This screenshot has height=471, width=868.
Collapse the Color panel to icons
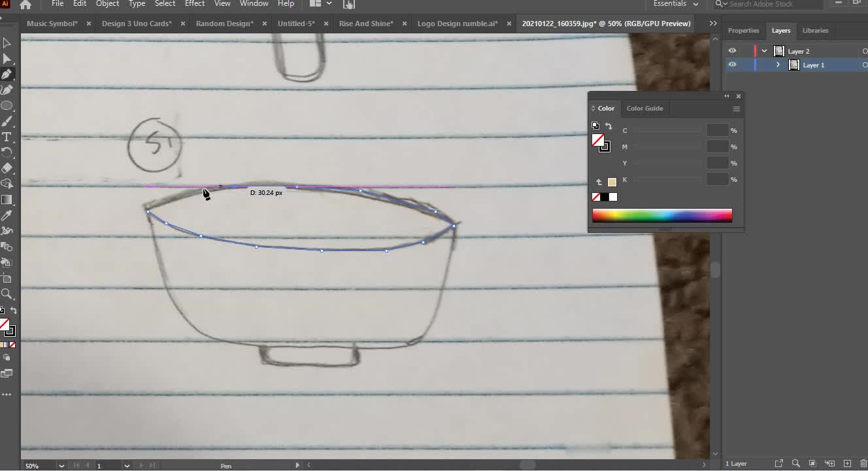pos(726,96)
